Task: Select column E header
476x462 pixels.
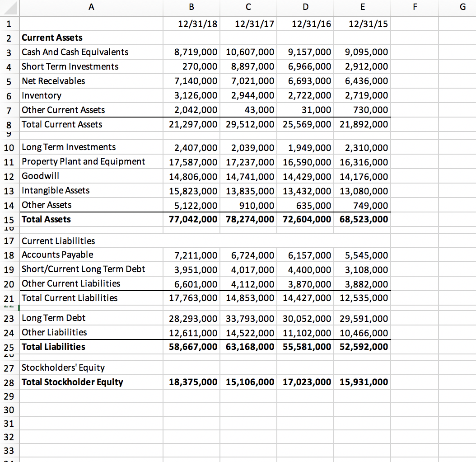Action: click(362, 7)
